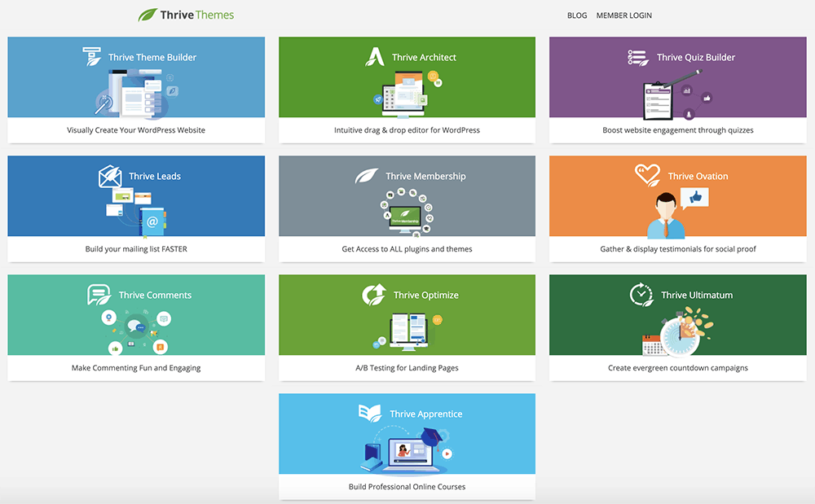Click the Thrive Apprentice open book icon
The width and height of the screenshot is (815, 504).
(x=370, y=413)
